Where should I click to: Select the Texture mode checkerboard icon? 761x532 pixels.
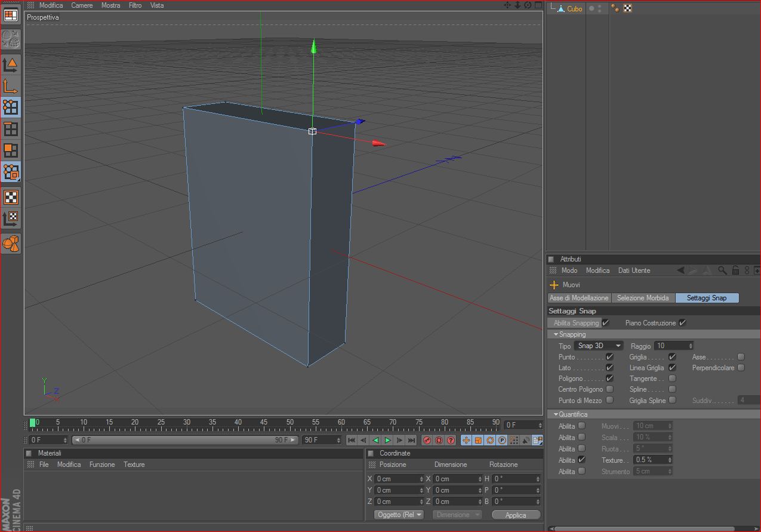11,197
